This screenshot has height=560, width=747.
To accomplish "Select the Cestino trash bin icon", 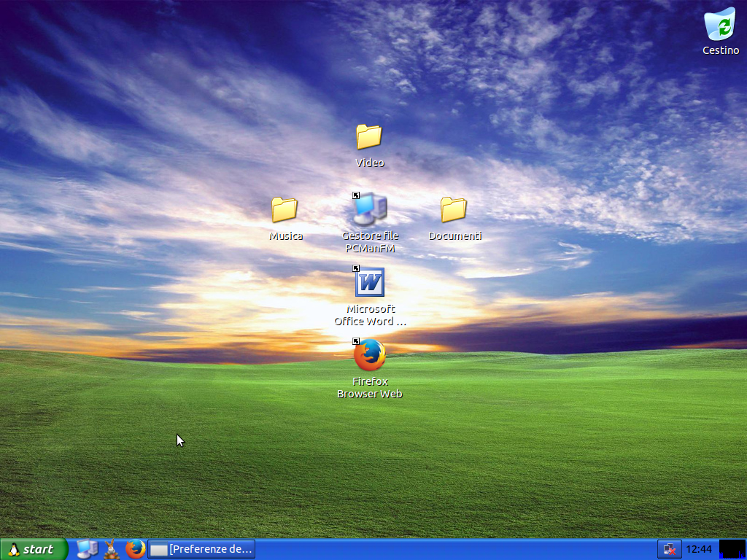I will coord(720,25).
